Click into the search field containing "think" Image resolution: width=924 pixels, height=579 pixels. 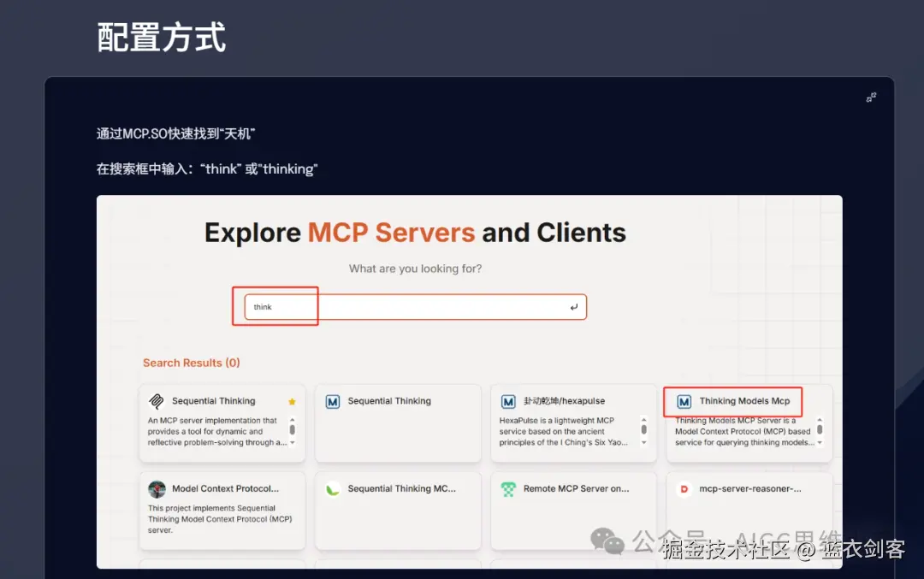coord(416,307)
